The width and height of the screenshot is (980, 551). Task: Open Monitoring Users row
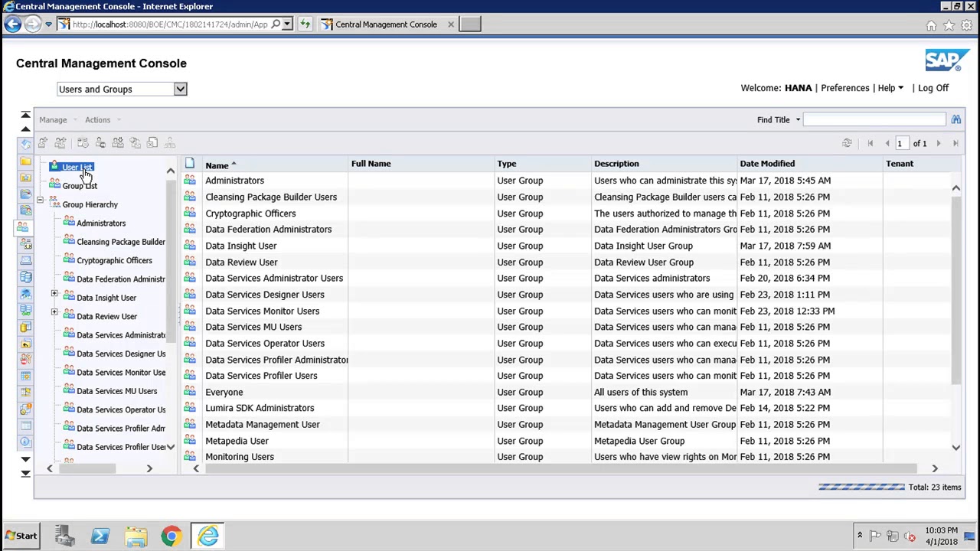coord(240,457)
